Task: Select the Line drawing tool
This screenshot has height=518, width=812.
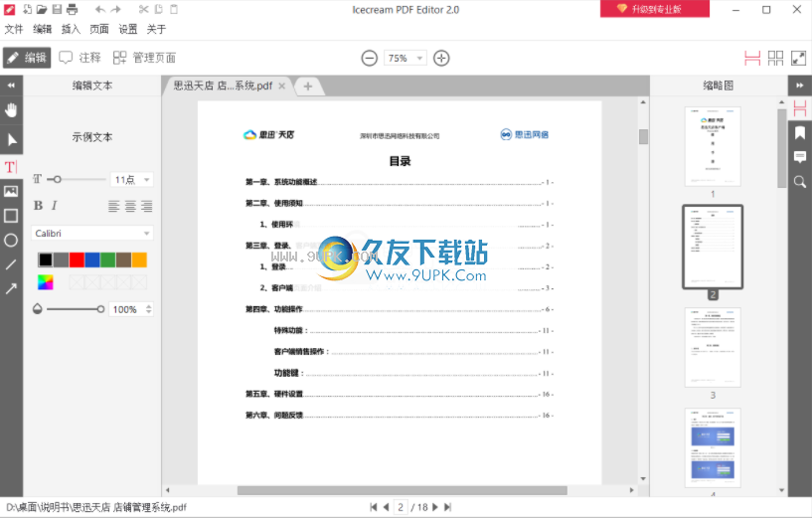Action: [11, 264]
